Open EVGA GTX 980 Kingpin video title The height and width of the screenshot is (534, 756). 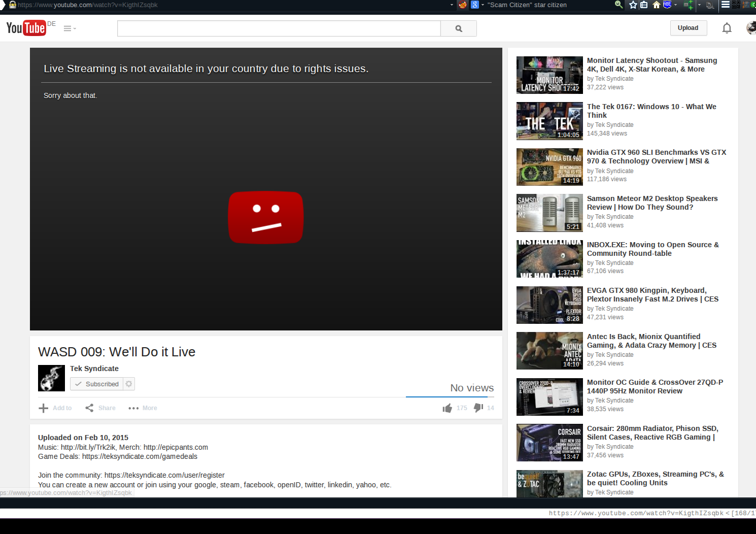pos(652,294)
